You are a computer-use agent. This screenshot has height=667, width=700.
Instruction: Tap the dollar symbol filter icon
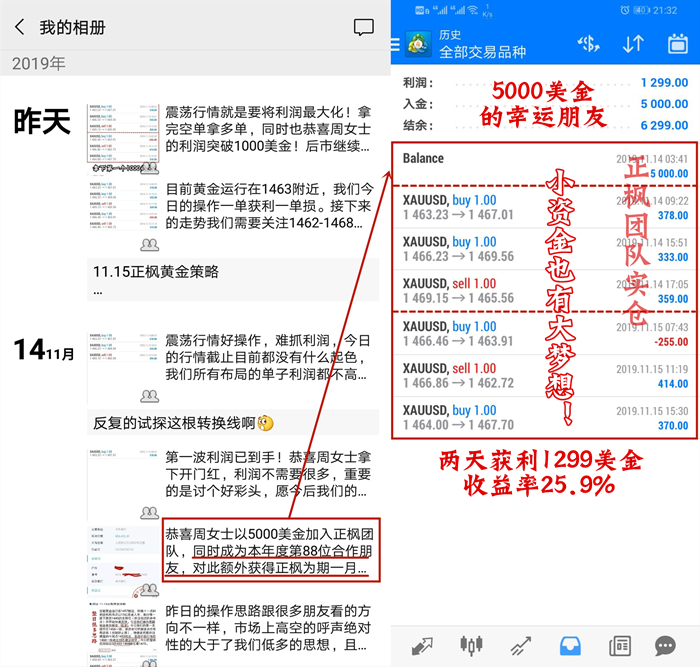point(588,43)
